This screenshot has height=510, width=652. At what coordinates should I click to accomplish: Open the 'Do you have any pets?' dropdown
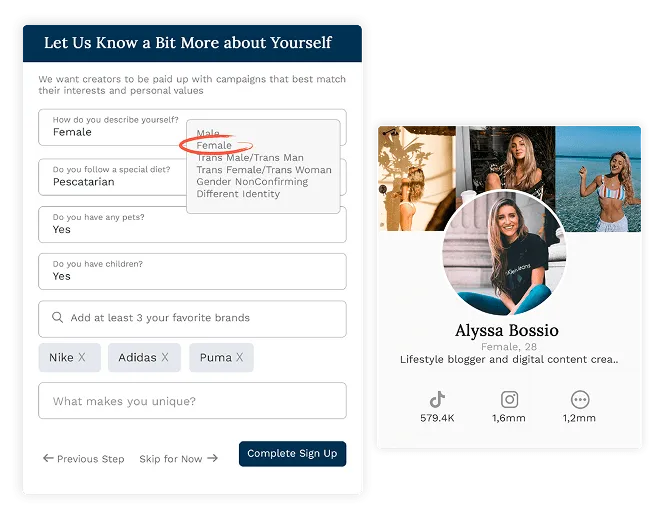(x=192, y=224)
